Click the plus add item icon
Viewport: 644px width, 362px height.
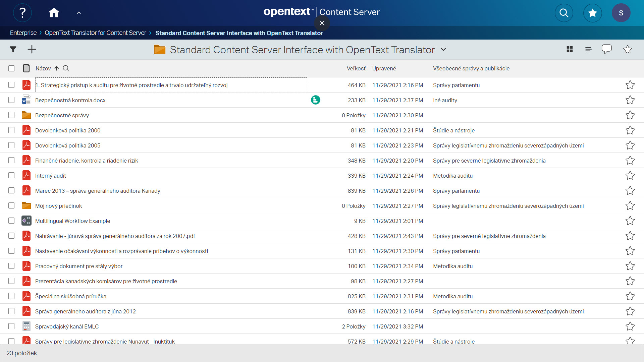[32, 49]
